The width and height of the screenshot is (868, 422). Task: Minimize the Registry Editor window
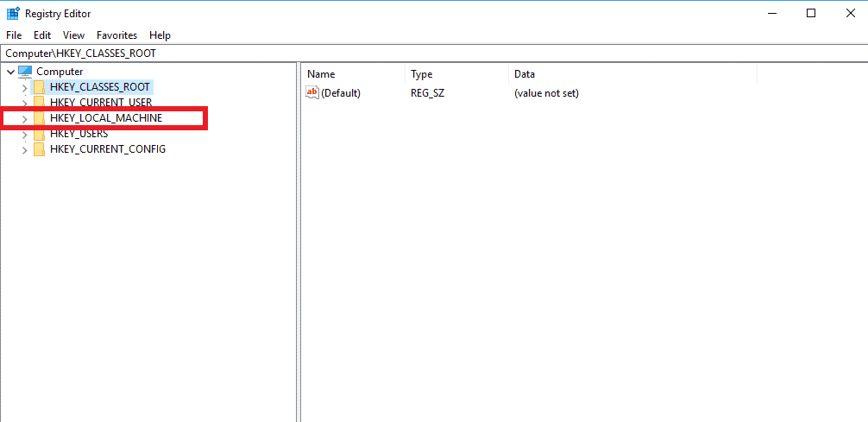pyautogui.click(x=771, y=13)
